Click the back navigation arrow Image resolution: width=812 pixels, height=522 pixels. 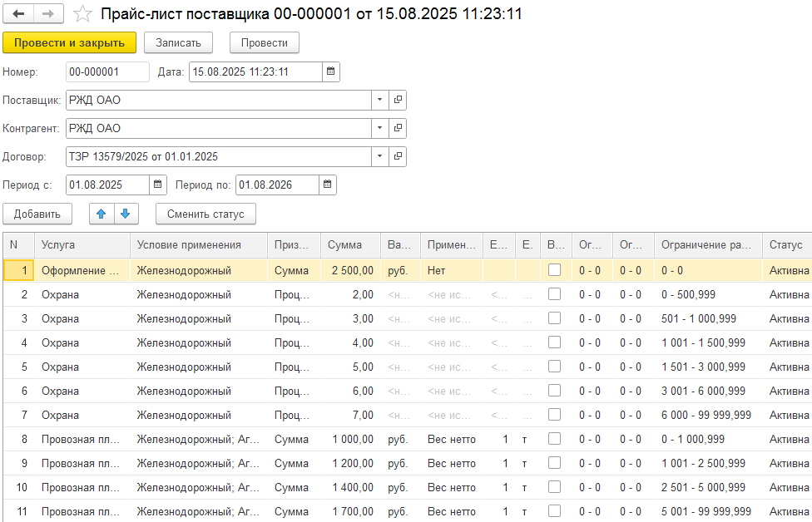[x=18, y=14]
